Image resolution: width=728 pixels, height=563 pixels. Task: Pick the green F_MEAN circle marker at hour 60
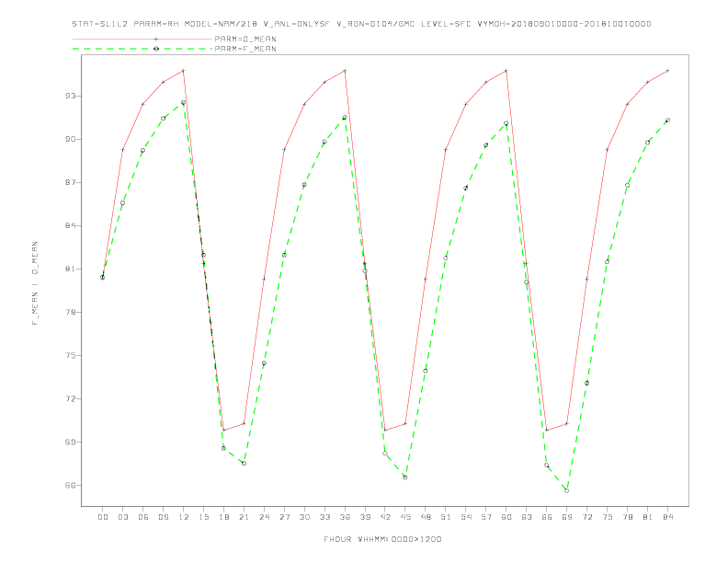click(506, 123)
